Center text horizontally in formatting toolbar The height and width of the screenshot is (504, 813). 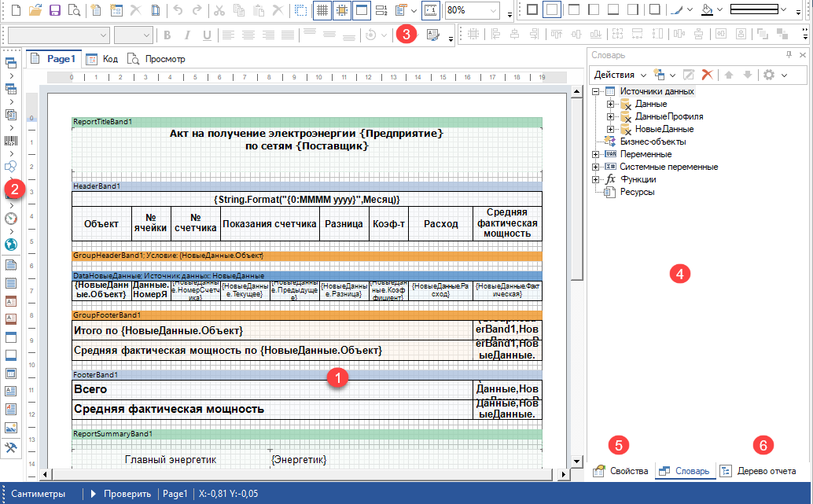click(248, 35)
